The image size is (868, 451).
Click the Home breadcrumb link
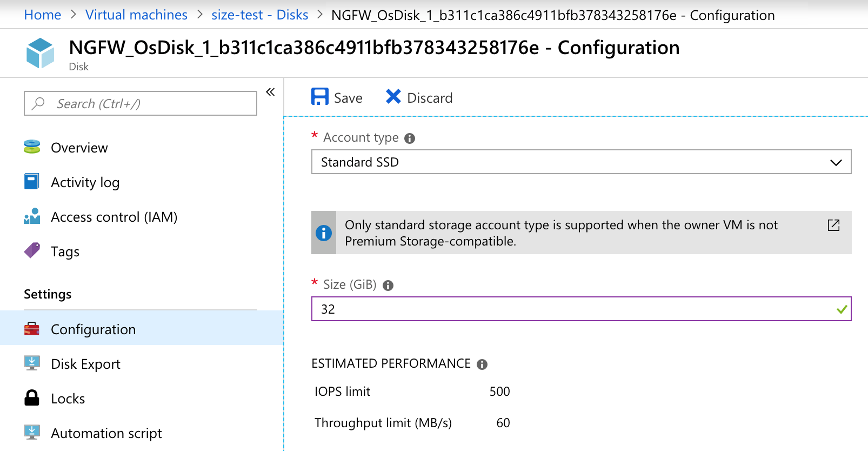pyautogui.click(x=43, y=15)
